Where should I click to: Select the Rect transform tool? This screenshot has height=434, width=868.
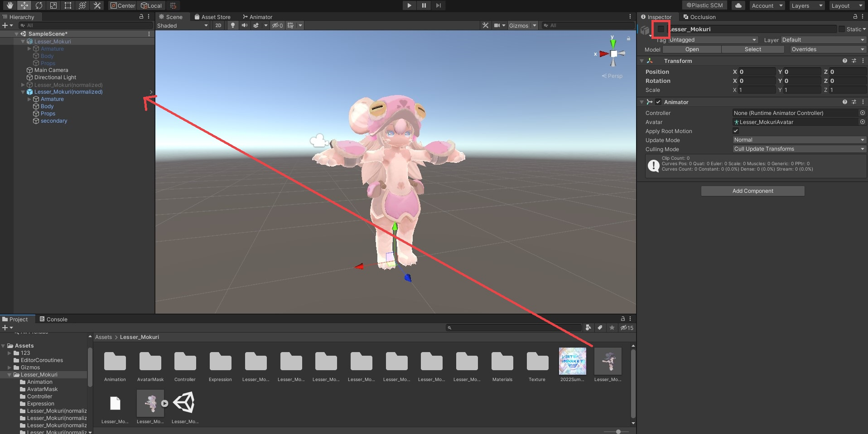click(68, 5)
